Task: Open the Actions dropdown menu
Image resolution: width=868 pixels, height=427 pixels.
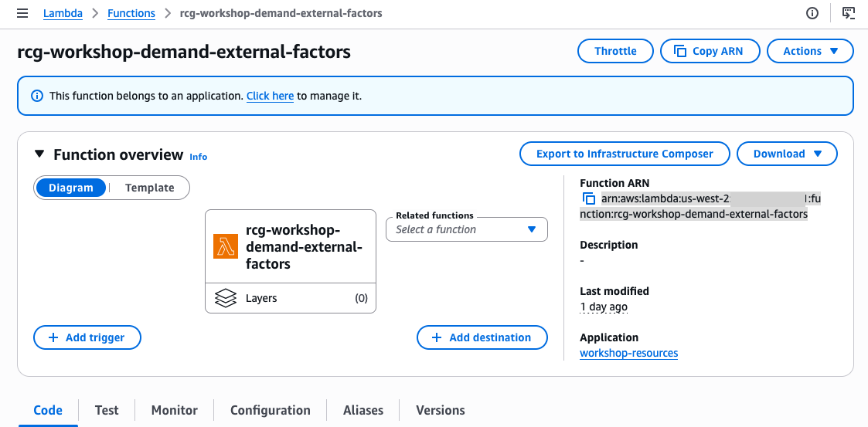Action: pos(811,51)
